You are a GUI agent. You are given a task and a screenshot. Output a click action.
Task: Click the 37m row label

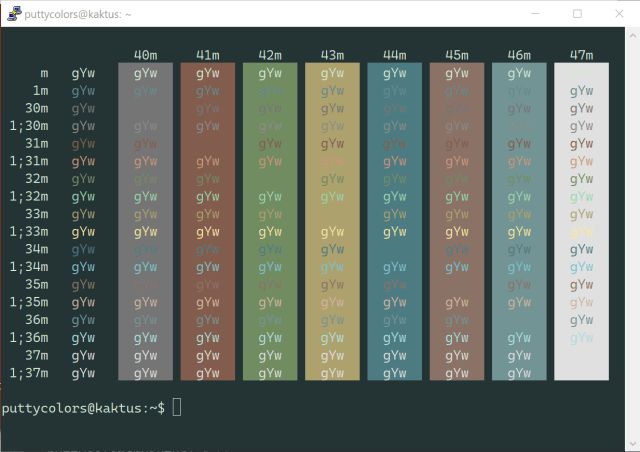[x=36, y=355]
